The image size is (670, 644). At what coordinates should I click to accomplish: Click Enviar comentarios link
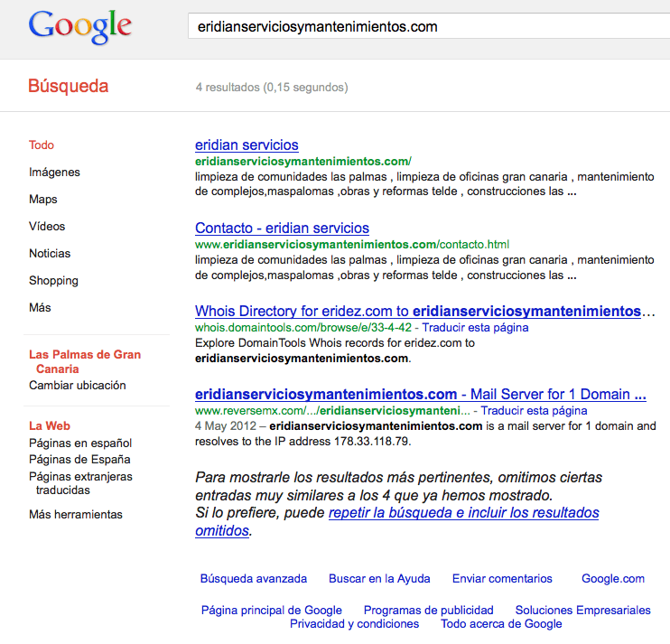pos(502,579)
